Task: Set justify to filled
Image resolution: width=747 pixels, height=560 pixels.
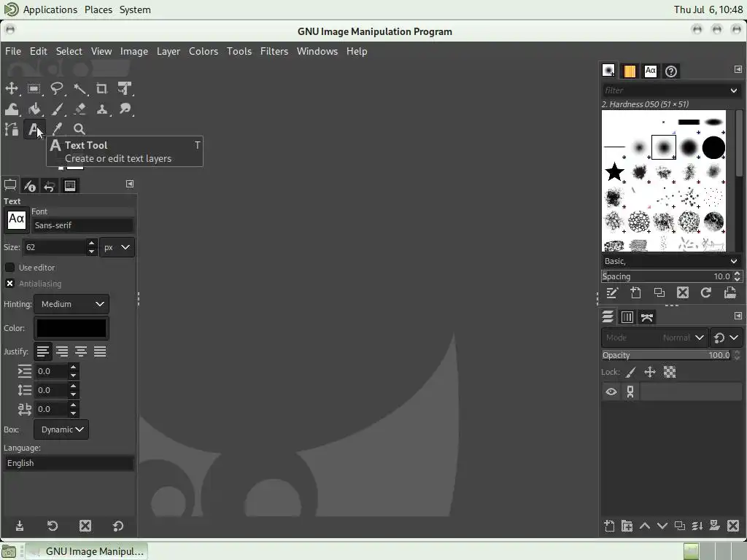Action: (x=100, y=351)
